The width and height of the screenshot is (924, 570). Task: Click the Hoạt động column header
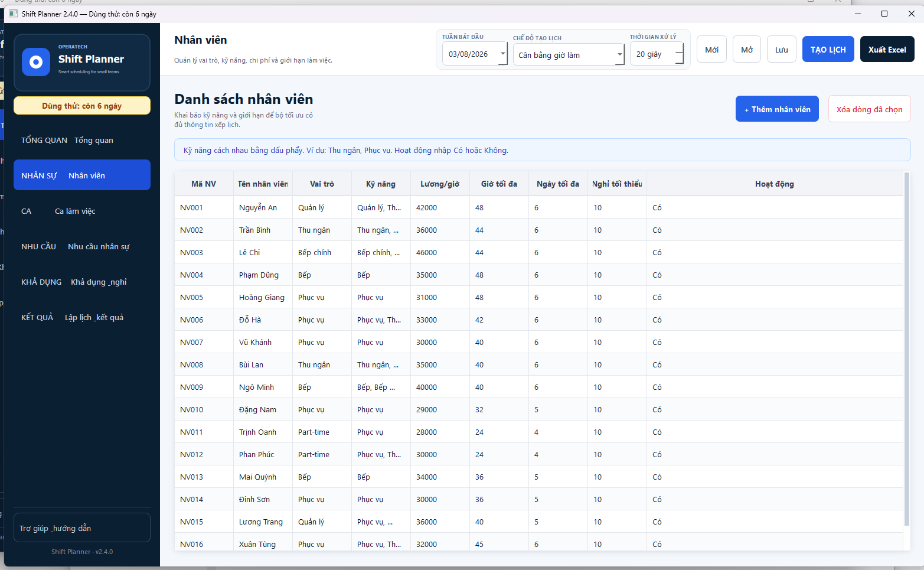click(x=775, y=184)
